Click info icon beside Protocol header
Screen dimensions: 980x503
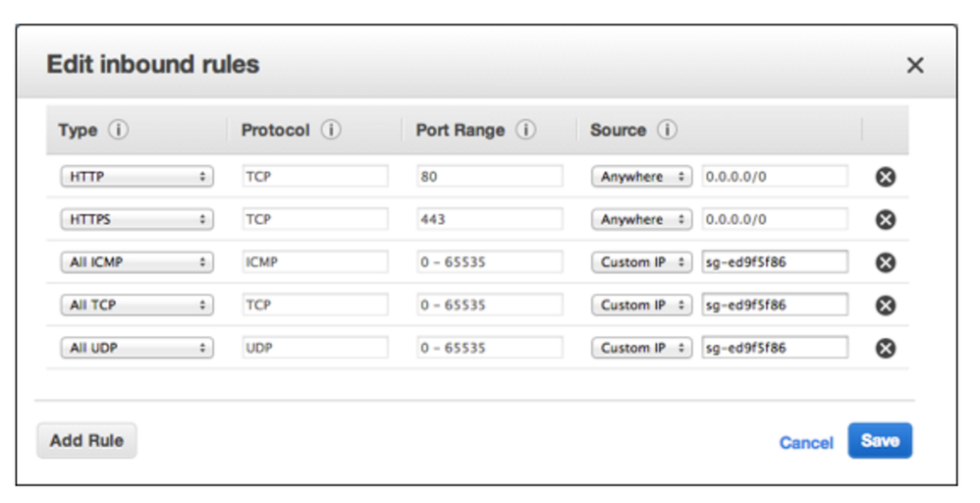tap(331, 130)
